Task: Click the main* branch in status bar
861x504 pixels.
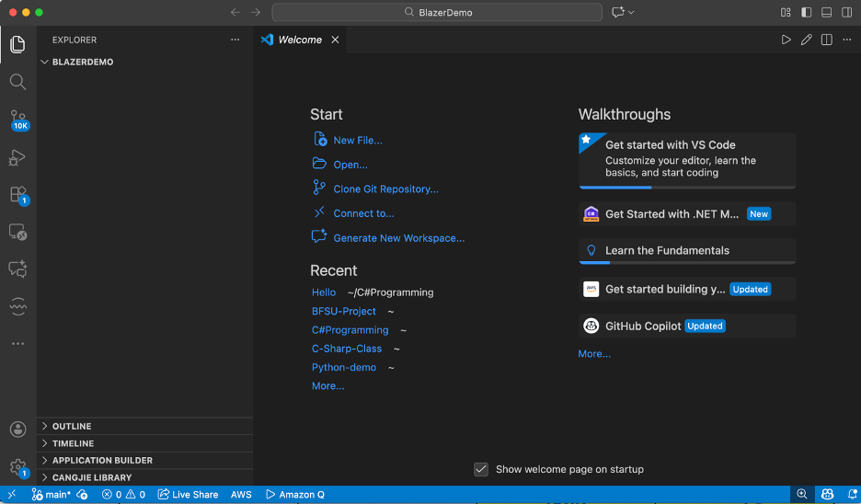Action: (x=52, y=494)
